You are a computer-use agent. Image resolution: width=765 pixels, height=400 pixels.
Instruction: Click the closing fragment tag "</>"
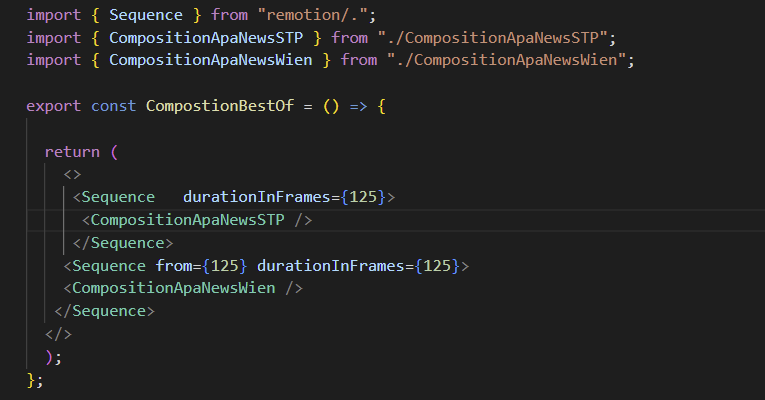click(x=59, y=334)
